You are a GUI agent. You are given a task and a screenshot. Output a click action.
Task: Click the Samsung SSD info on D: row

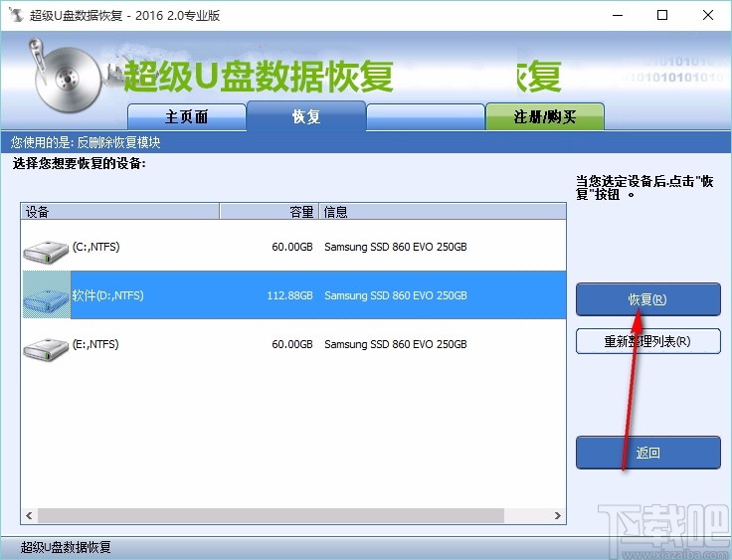click(396, 295)
